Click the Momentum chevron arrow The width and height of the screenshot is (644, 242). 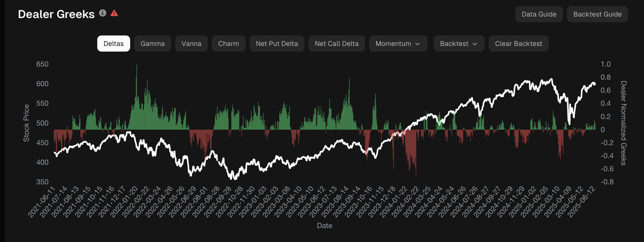[417, 44]
